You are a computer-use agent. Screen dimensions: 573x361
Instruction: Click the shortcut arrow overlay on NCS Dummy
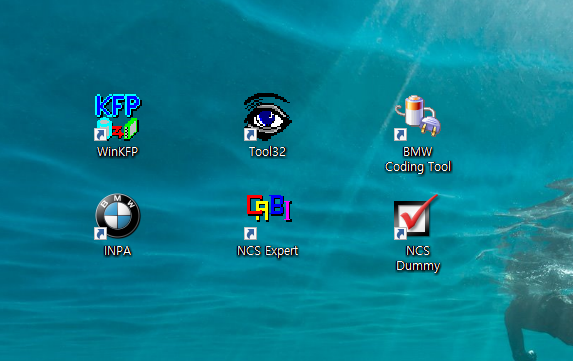click(x=400, y=233)
